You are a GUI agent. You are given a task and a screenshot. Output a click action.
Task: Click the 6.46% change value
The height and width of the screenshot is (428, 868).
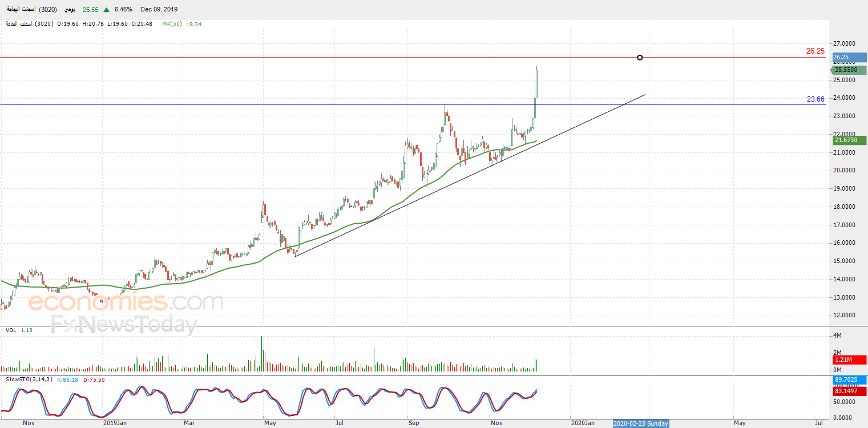click(x=123, y=10)
